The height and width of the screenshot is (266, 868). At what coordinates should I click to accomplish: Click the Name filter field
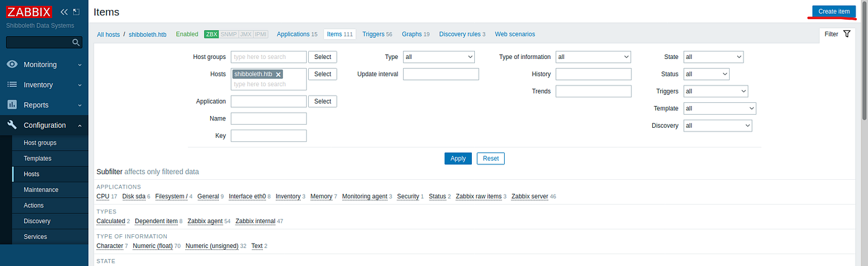click(268, 118)
